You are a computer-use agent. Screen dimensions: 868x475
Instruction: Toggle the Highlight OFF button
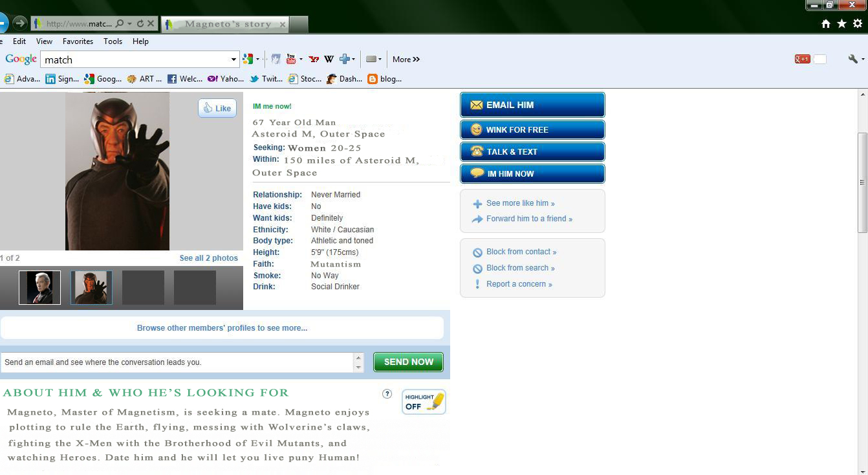click(424, 402)
